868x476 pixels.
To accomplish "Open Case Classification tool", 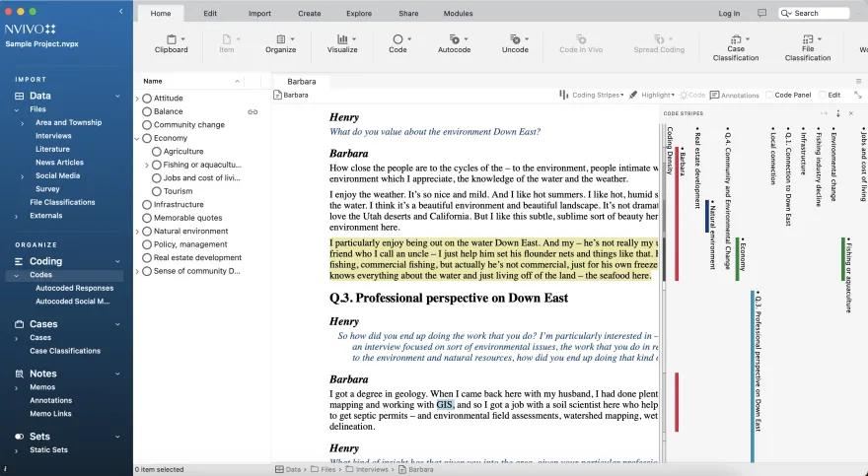I will pyautogui.click(x=736, y=47).
